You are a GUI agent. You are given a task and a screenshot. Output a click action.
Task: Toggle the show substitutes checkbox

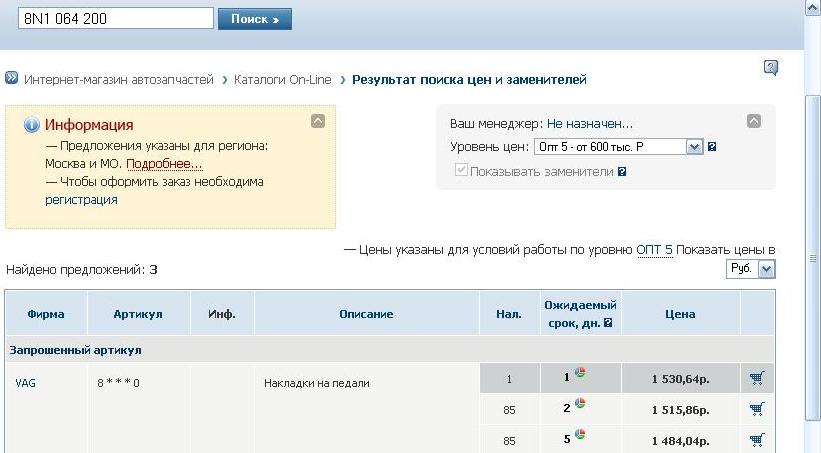[x=460, y=171]
